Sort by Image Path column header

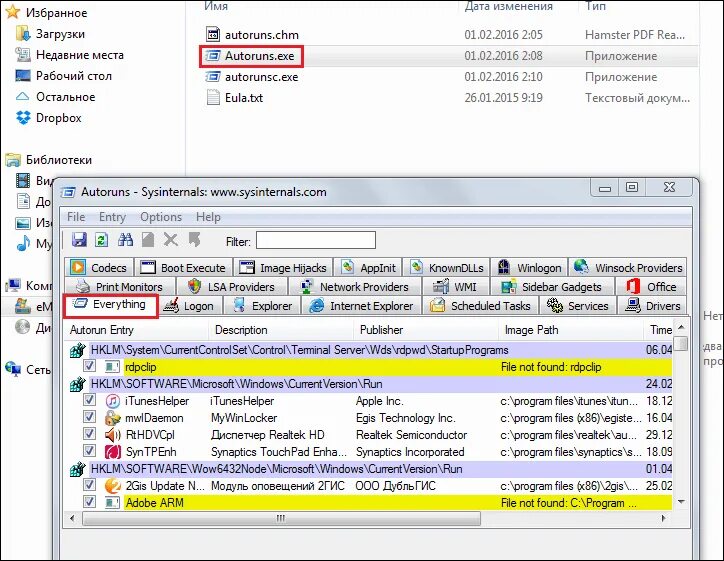(571, 330)
